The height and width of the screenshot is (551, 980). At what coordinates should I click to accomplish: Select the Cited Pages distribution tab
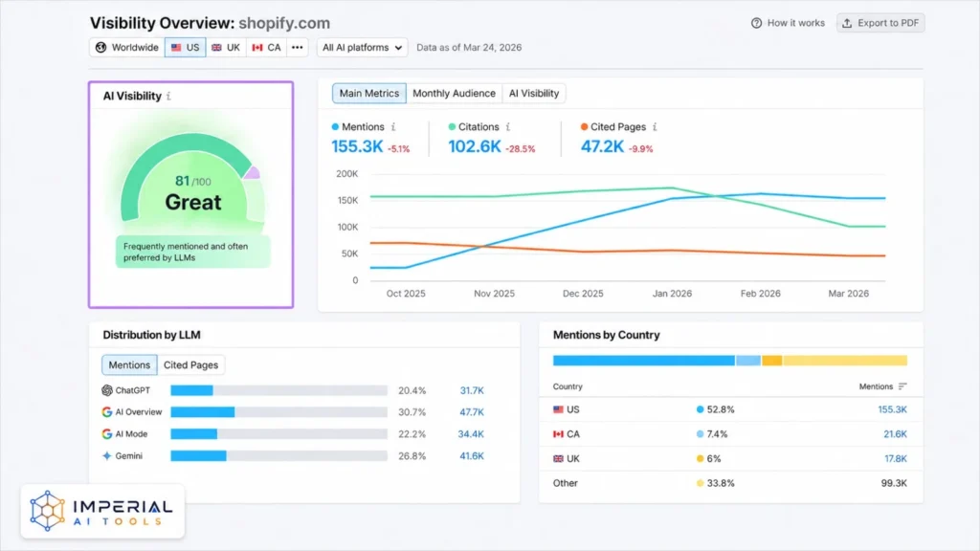[190, 364]
